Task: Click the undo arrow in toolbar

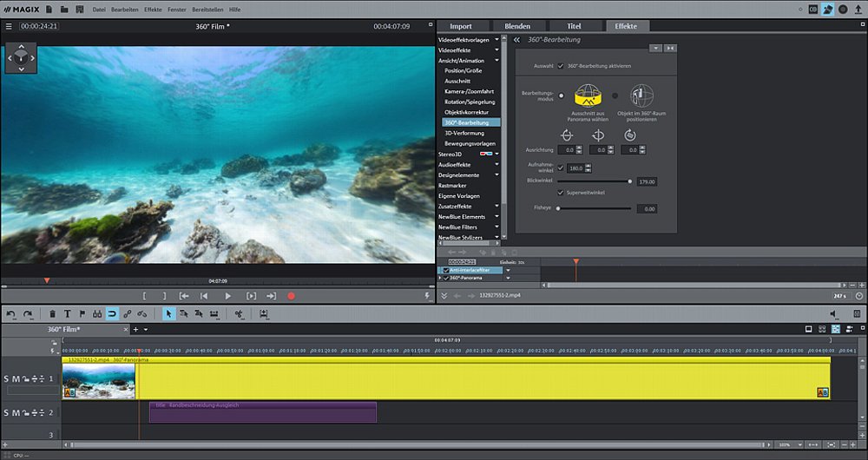Action: (11, 314)
